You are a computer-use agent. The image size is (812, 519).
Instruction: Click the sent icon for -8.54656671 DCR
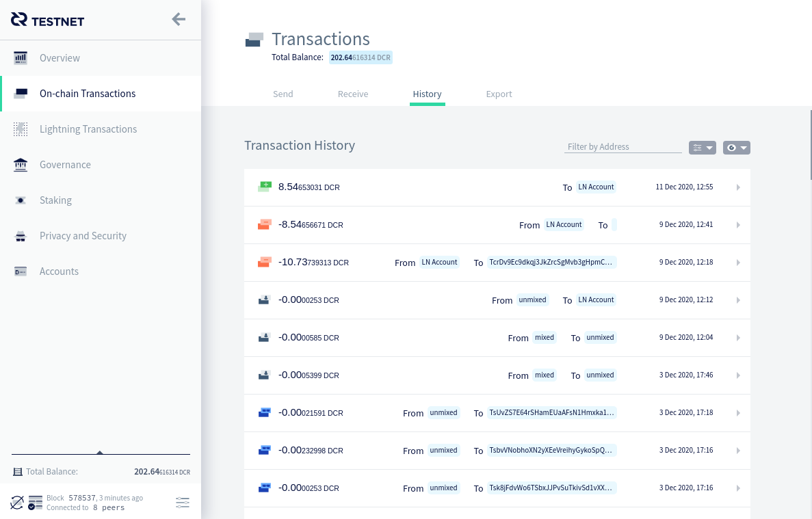(265, 224)
